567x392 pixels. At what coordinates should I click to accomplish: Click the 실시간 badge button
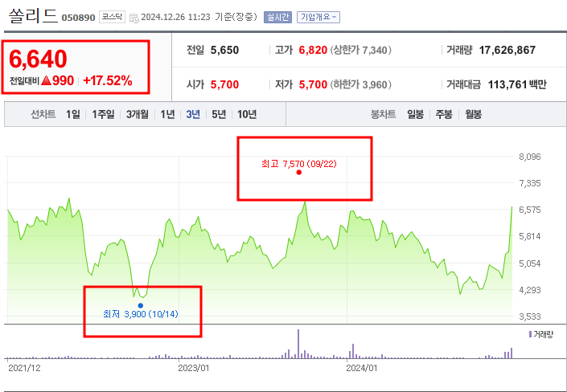pos(277,17)
